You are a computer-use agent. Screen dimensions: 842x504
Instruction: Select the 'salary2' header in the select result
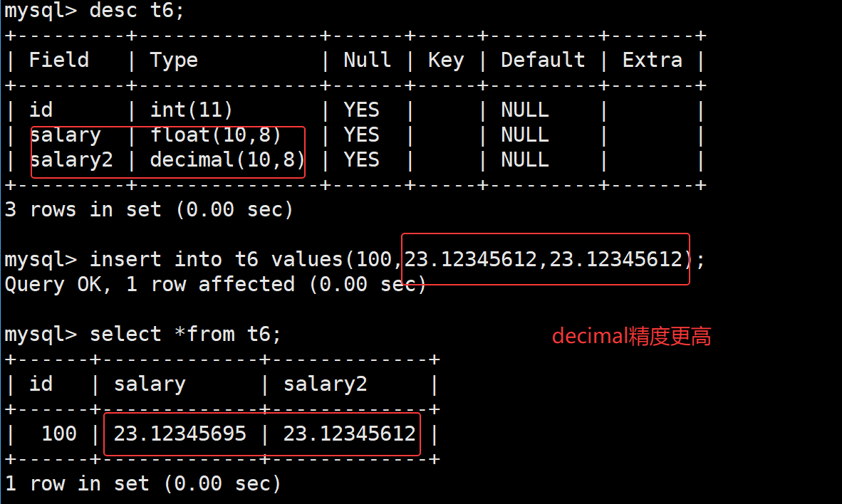pyautogui.click(x=325, y=385)
